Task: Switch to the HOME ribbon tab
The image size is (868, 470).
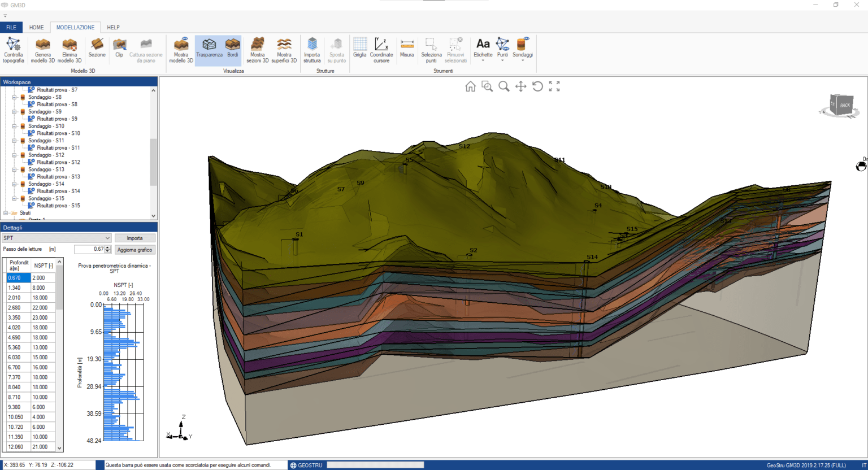Action: coord(37,27)
